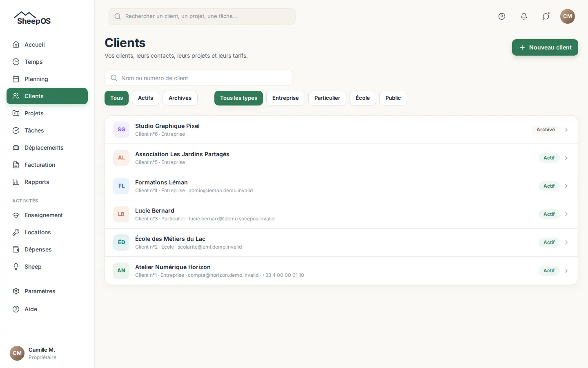Expand the Formations Léman row chevron
Viewport: 588px width, 368px height.
pyautogui.click(x=566, y=186)
